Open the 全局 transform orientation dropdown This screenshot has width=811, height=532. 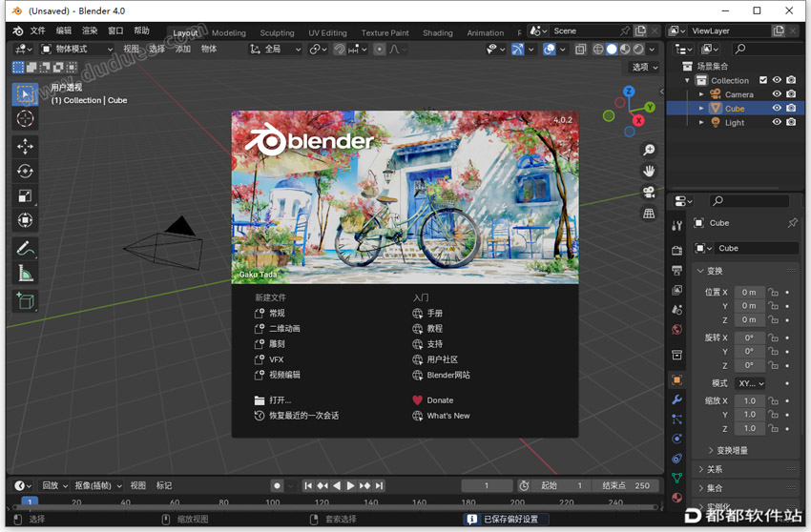click(276, 50)
